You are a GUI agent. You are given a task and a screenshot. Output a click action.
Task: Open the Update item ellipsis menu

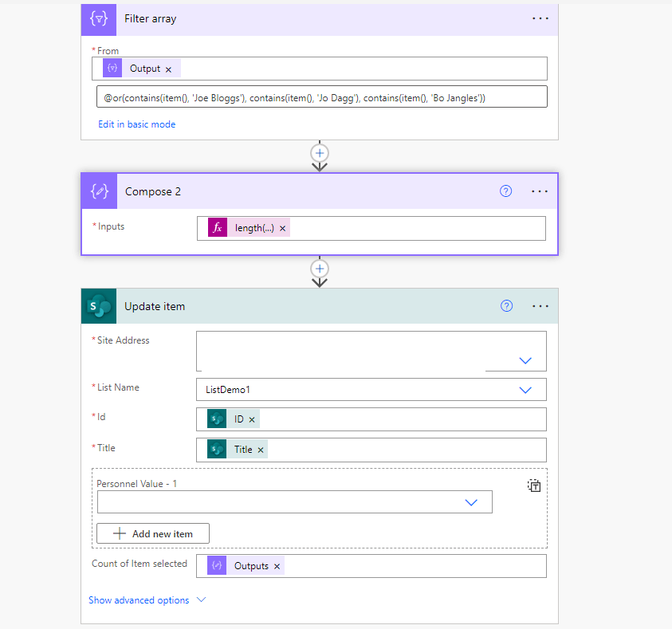coord(540,306)
